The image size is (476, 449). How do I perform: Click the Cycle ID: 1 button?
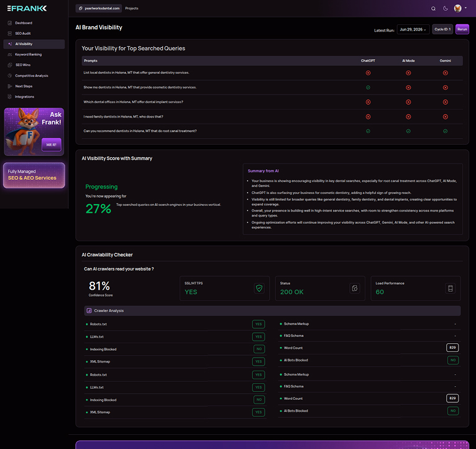(x=442, y=29)
